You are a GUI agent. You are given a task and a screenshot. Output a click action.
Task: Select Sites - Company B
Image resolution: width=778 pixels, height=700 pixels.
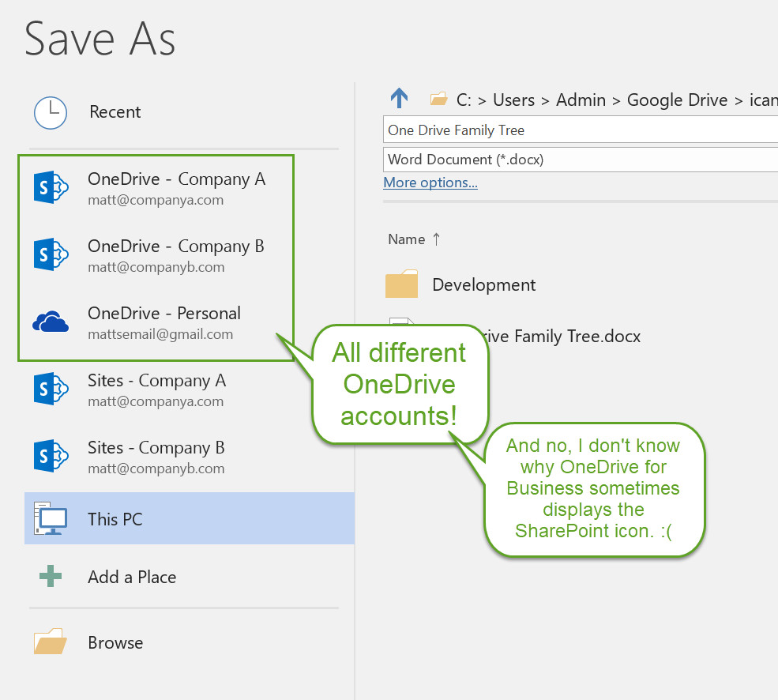click(156, 456)
